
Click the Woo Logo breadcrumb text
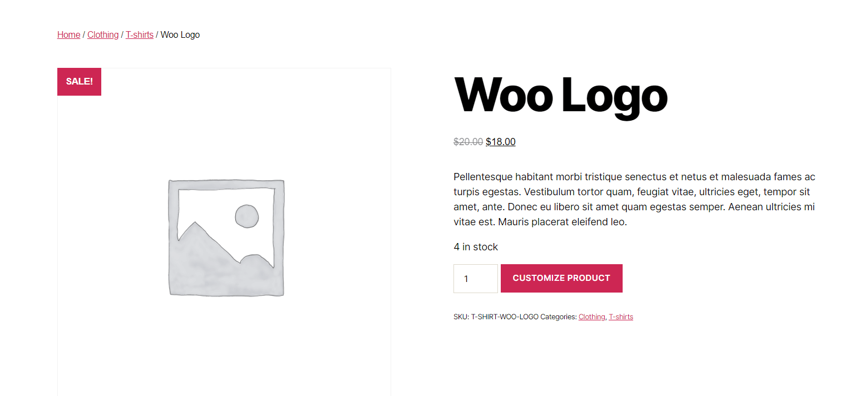(180, 35)
